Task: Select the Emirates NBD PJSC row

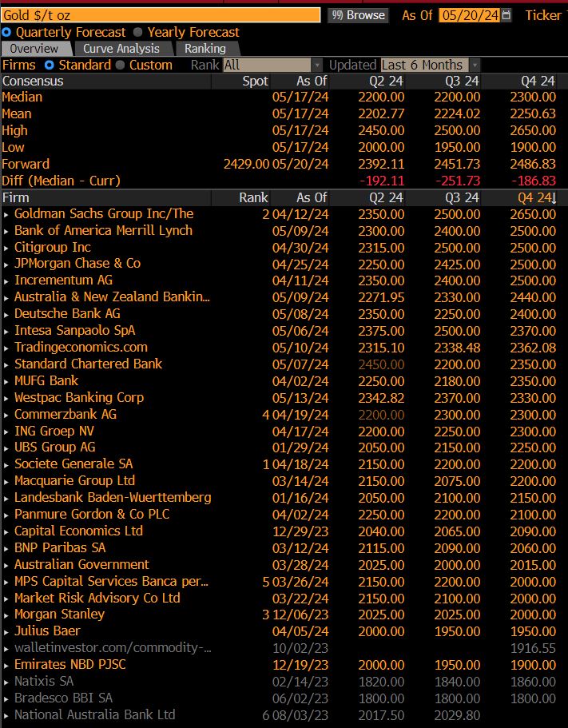Action: pos(284,665)
